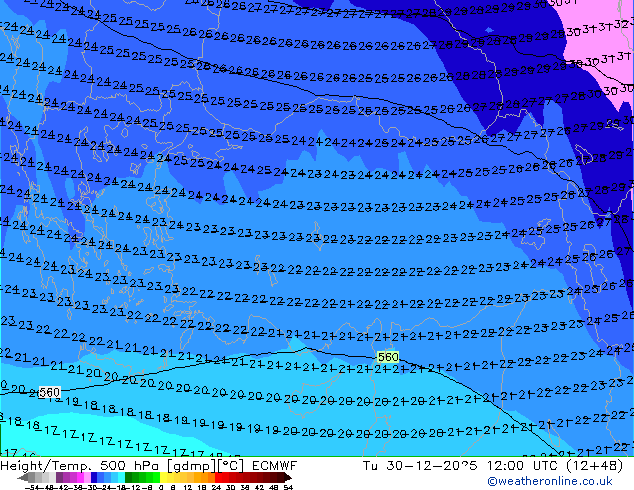Click the '[gdmp]' unit label

coord(191,466)
